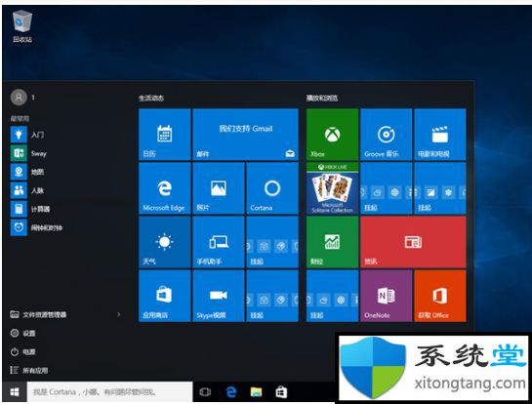
Task: Launch the Microsoft Edge tile
Action: (165, 188)
